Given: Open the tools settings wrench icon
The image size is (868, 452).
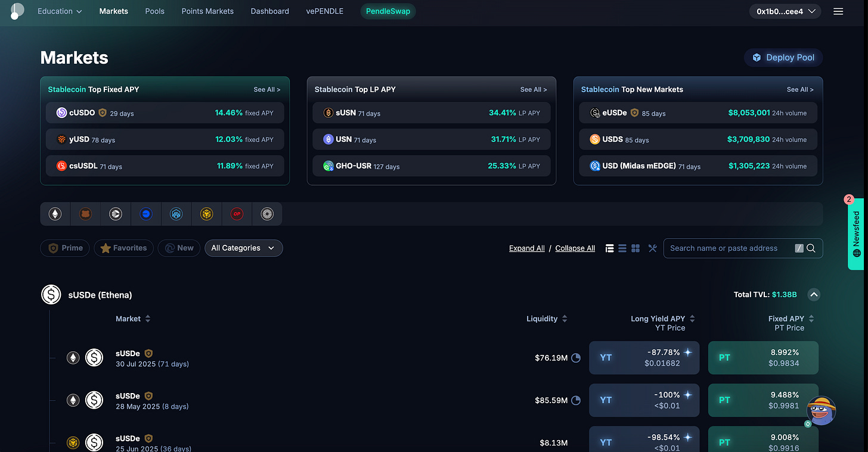Looking at the screenshot, I should click(653, 248).
